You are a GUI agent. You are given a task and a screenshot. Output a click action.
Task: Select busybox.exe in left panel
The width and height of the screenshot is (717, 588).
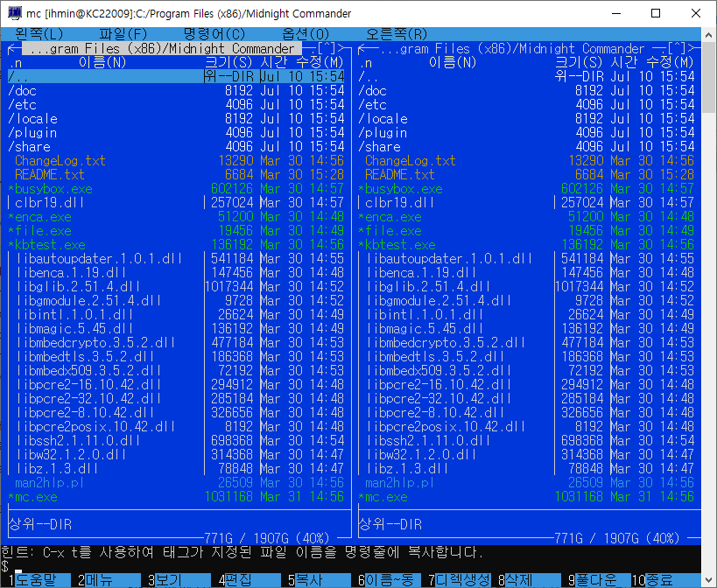(x=176, y=189)
